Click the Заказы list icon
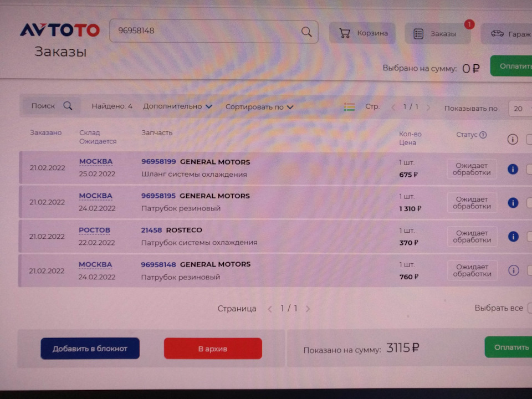 click(419, 33)
